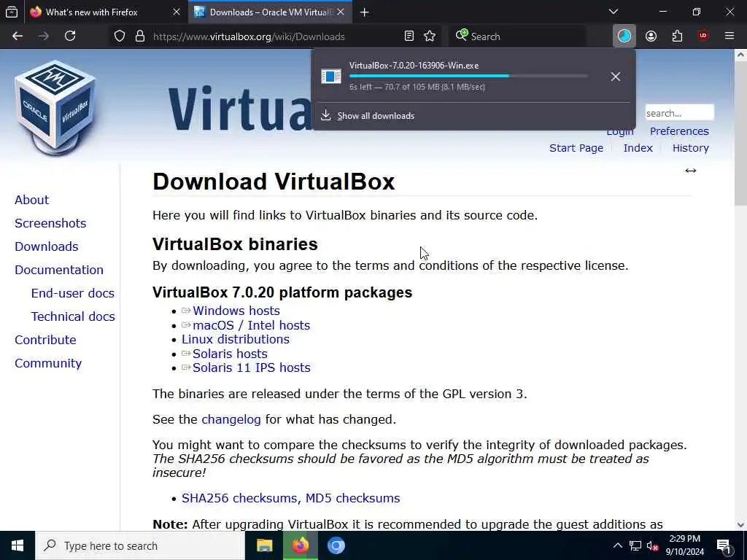The image size is (747, 560).
Task: Open the Firefox account icon
Action: (x=651, y=36)
